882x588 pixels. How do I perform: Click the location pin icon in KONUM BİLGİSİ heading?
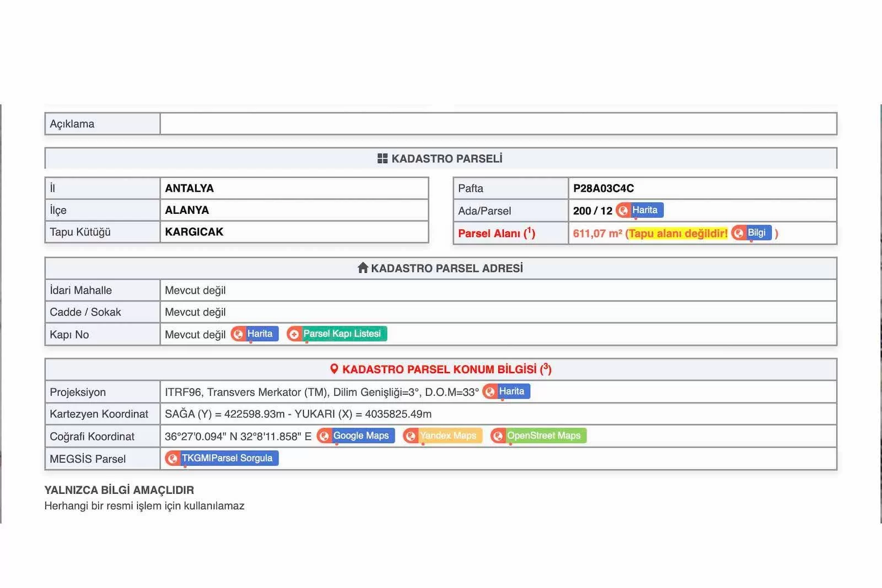[x=334, y=369]
